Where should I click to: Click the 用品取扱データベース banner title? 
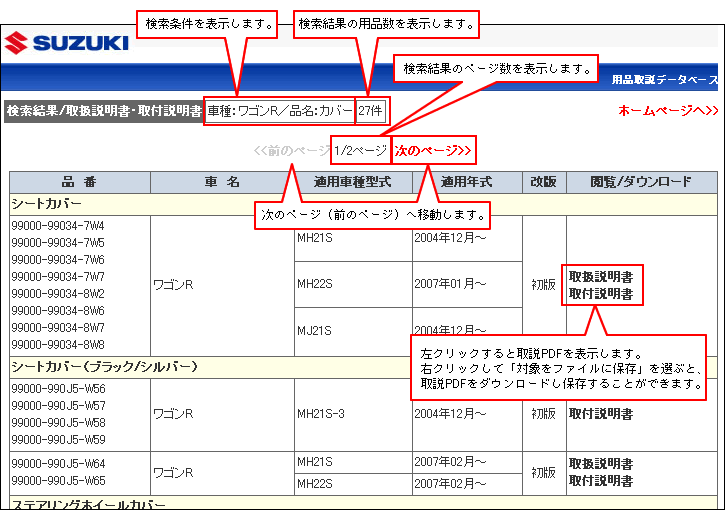tap(664, 79)
